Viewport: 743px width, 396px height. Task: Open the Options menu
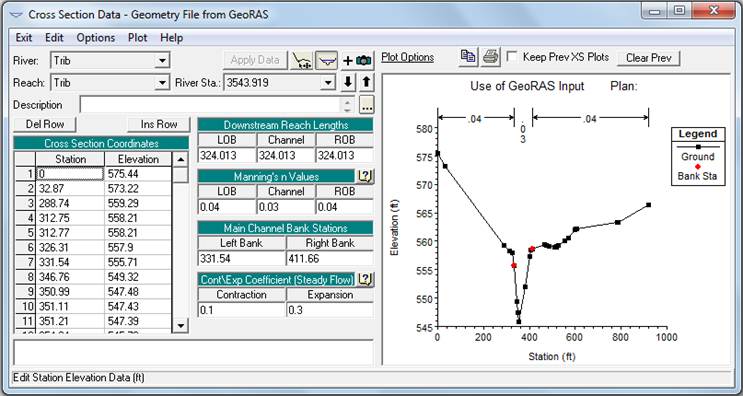click(x=96, y=38)
